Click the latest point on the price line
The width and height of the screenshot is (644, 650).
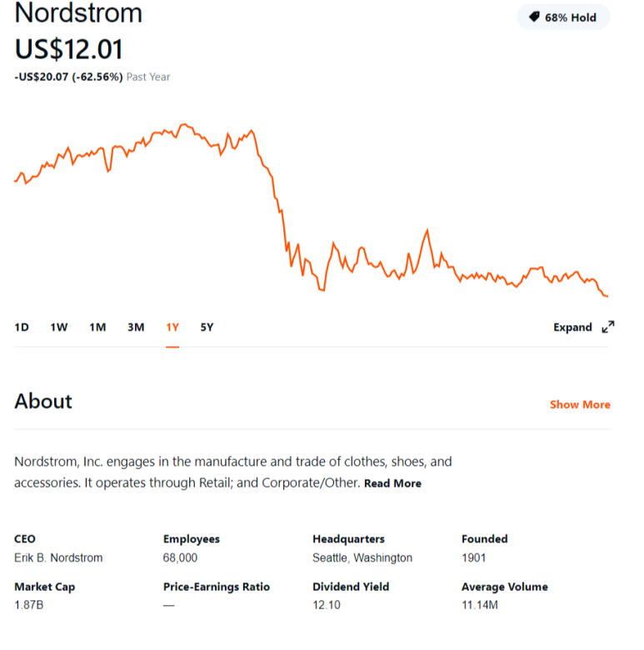pyautogui.click(x=607, y=296)
